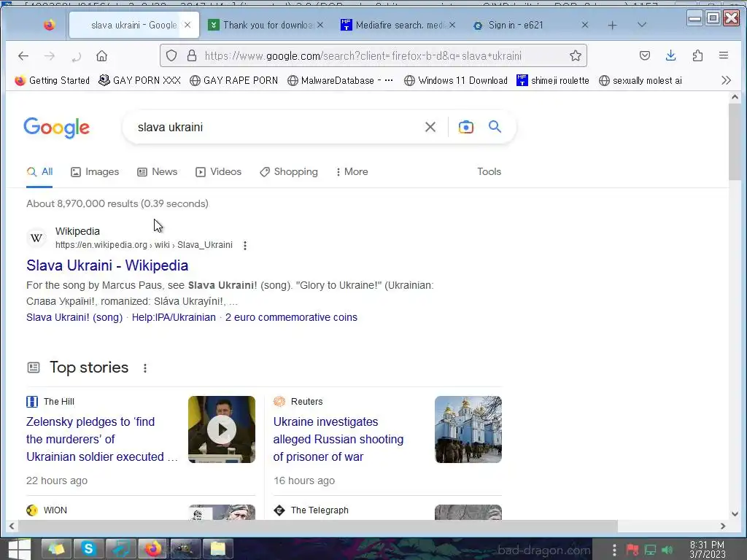
Task: Click in the Google search text field
Action: (x=276, y=127)
